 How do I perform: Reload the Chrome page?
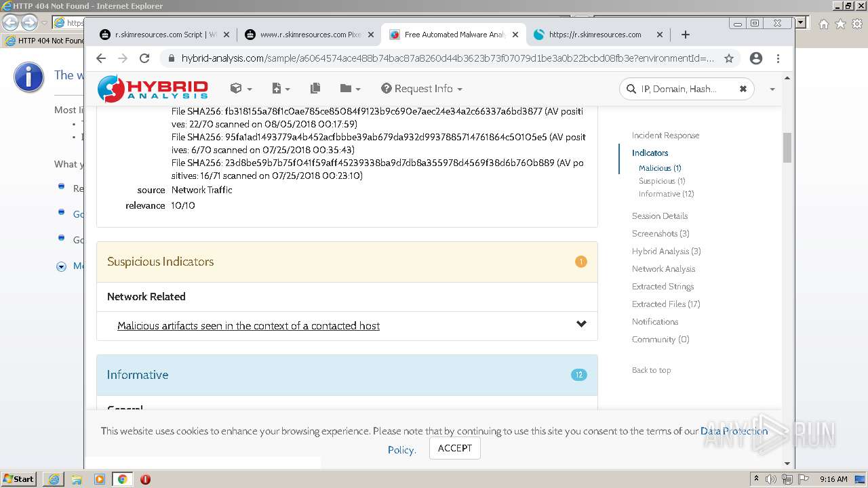point(144,58)
